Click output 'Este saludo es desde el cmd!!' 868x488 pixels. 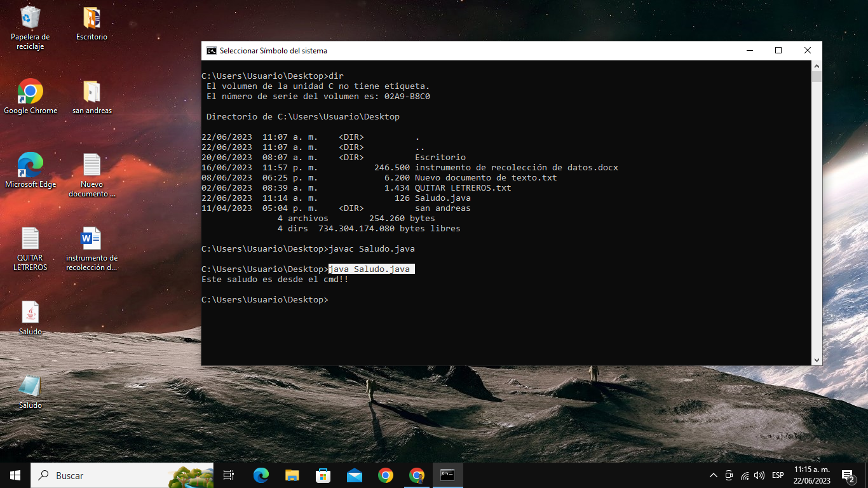[x=275, y=280]
